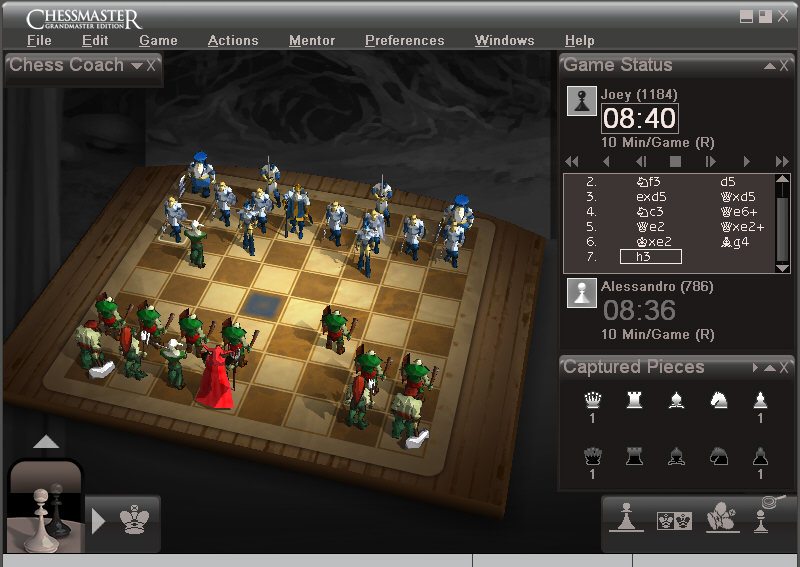Collapse the Captured Pieces panel
This screenshot has width=800, height=567.
tap(770, 367)
